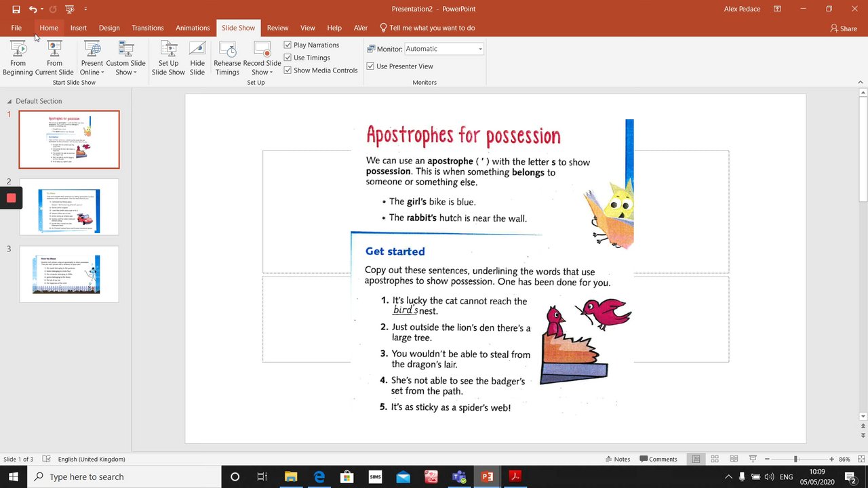Toggle the Use Timings checkbox

[x=288, y=58]
